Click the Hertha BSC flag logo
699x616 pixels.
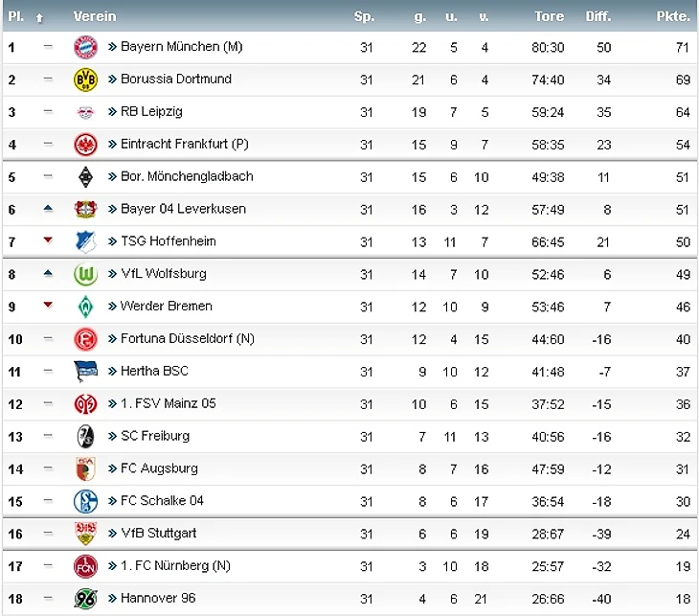86,372
